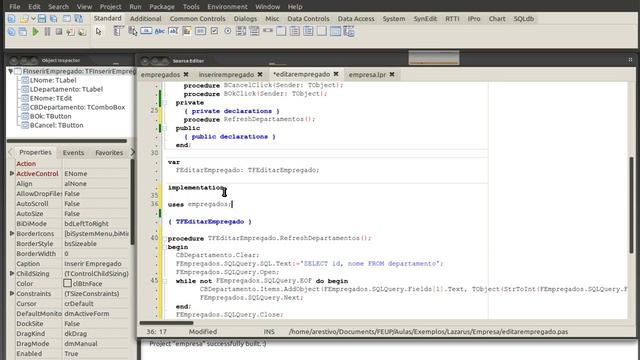
Task: Close the editarempregado editor tab
Action: 336,74
